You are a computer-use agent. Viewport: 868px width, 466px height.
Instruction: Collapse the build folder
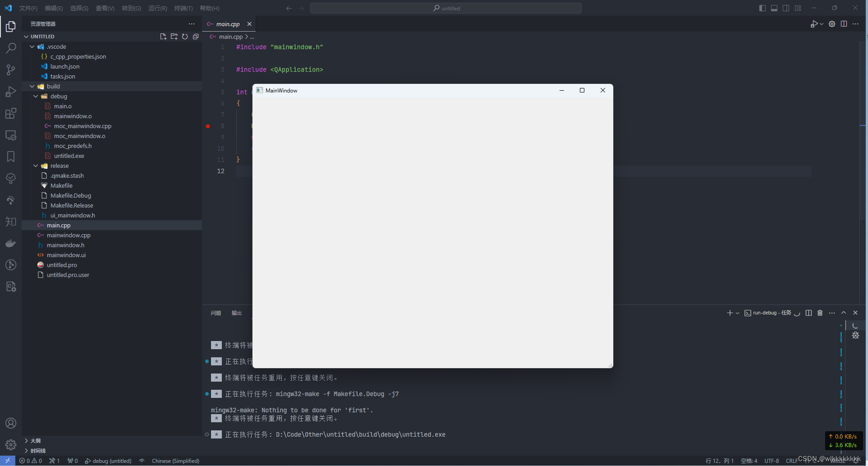click(32, 86)
